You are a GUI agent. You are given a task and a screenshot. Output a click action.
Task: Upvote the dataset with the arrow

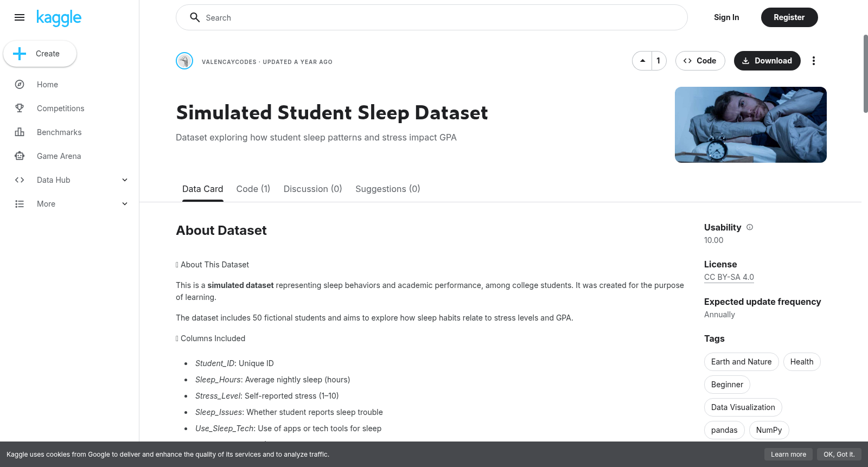[x=642, y=61]
